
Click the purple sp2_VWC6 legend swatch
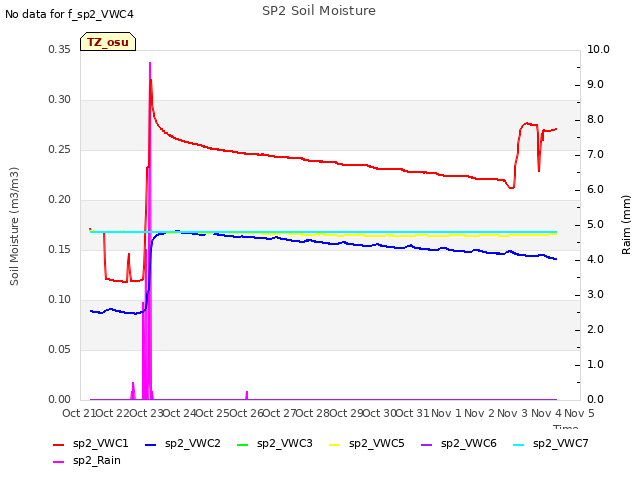pyautogui.click(x=427, y=444)
